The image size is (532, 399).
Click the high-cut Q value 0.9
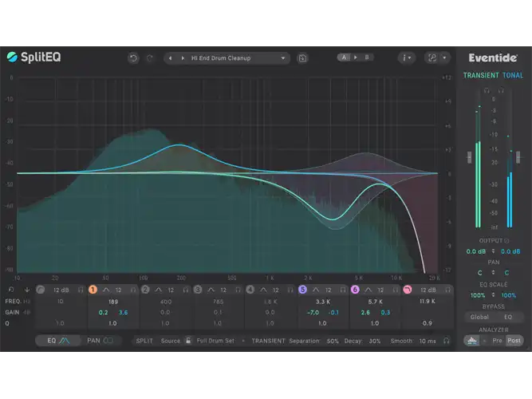tap(428, 323)
